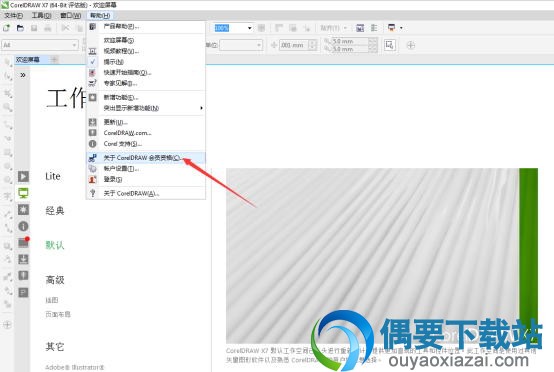Click the nudge distance stepper arrows
Viewport: 554px width, 372px height.
coord(312,45)
